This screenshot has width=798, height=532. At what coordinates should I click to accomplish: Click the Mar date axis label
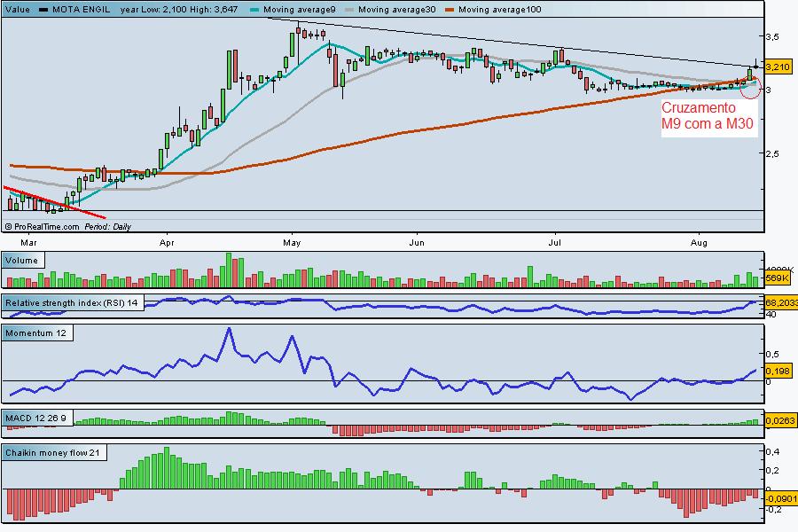click(28, 243)
